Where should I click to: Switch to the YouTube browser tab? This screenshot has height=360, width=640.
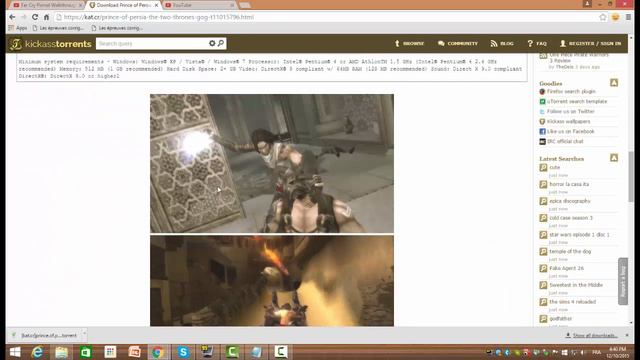pyautogui.click(x=200, y=5)
